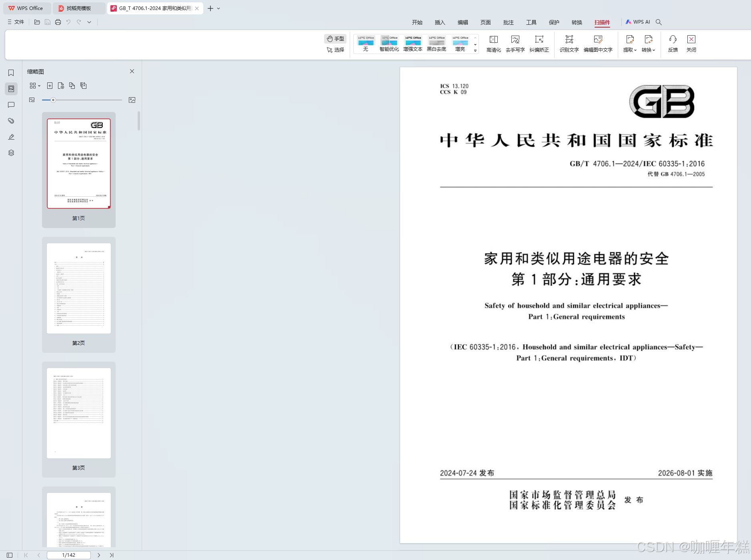Expand the quick access toolbar dropdown arrow
Screen dimensions: 751x560
pyautogui.click(x=89, y=22)
